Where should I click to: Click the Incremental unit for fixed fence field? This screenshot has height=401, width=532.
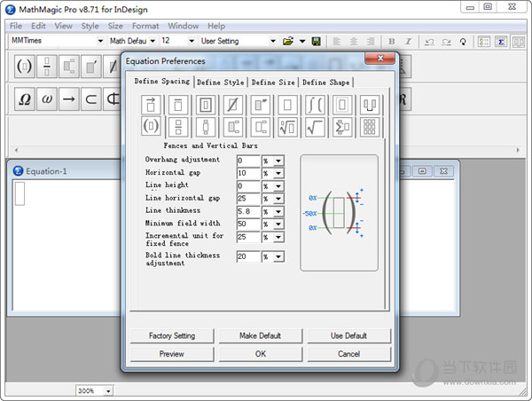248,237
